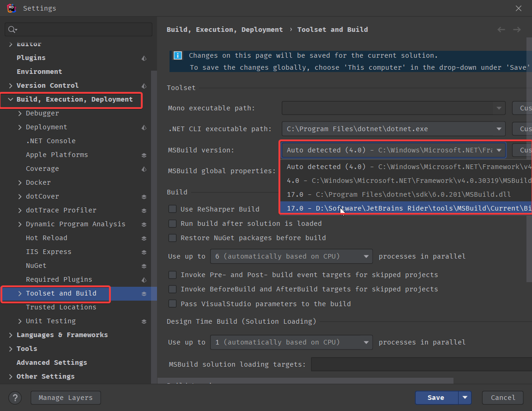Expand the Debugger tree node
The image size is (532, 411).
pos(20,114)
